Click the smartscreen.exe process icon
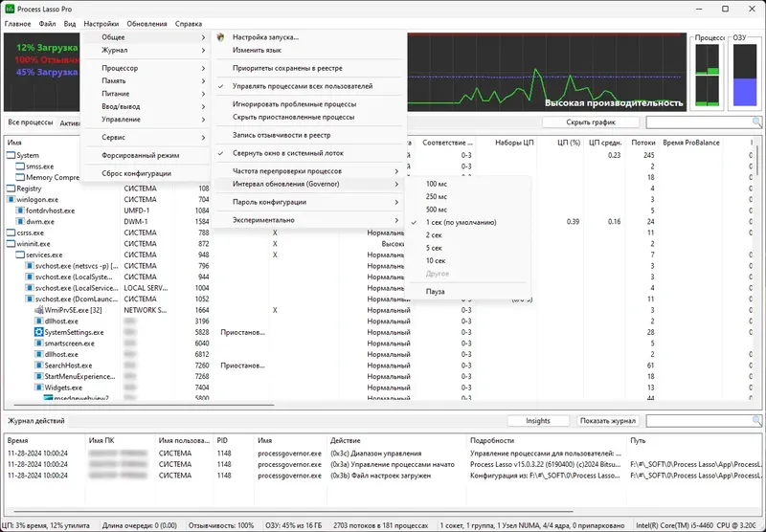The image size is (766, 532). click(x=39, y=344)
